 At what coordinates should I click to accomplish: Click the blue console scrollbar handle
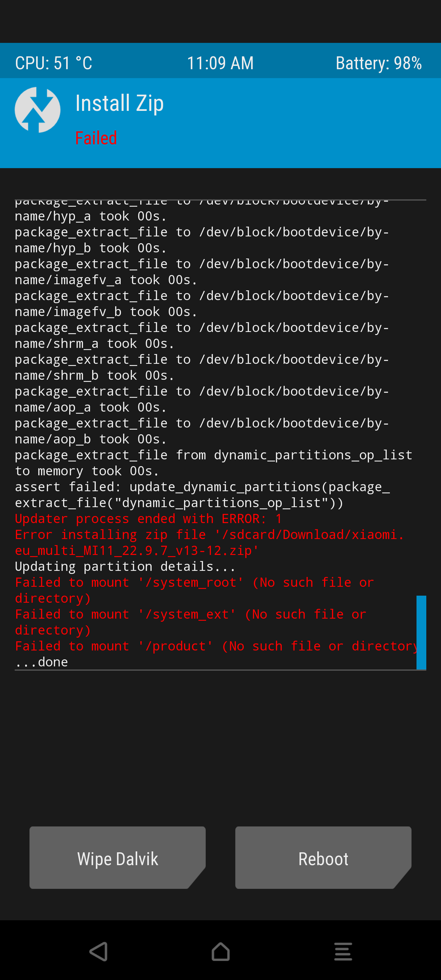421,632
